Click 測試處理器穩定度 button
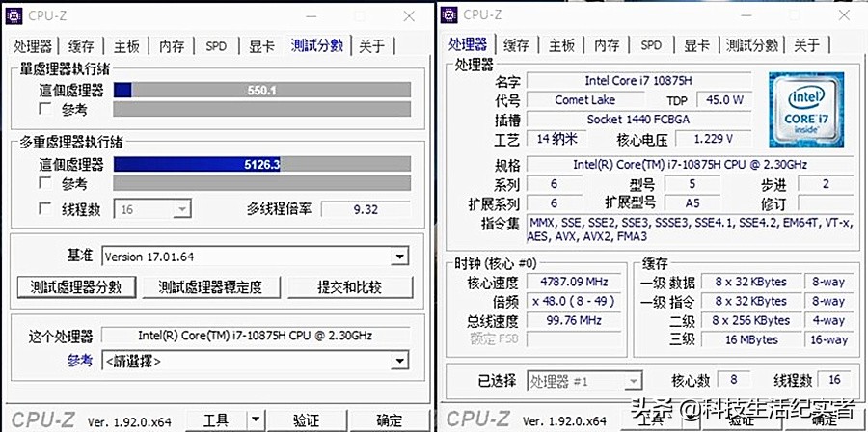868x432 pixels. click(x=211, y=287)
